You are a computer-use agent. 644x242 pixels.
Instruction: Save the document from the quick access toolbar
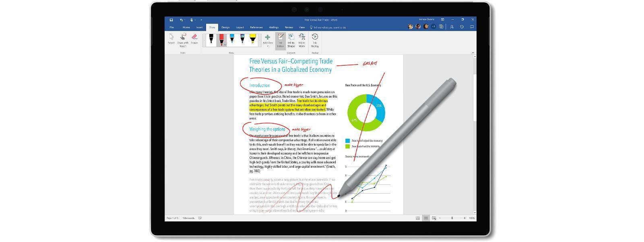[171, 20]
